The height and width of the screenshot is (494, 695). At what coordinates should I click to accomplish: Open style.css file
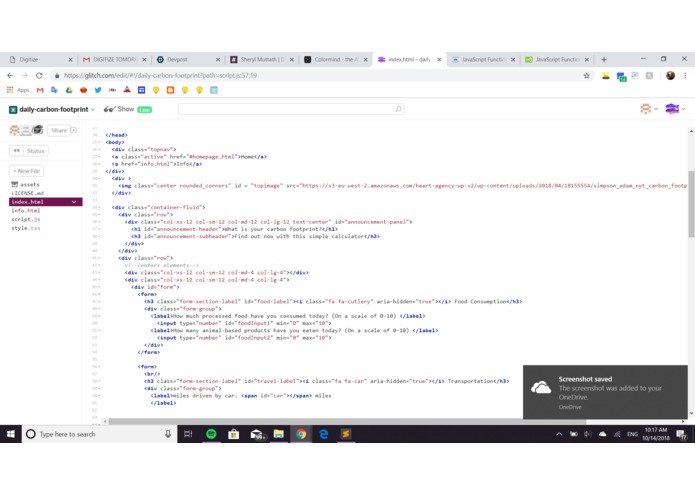pyautogui.click(x=26, y=228)
